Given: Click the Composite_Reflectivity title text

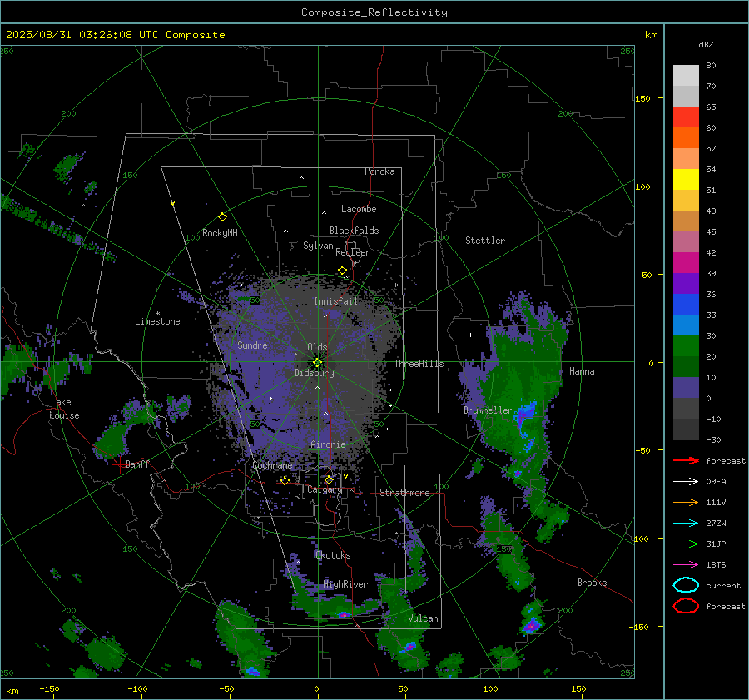Looking at the screenshot, I should coord(374,12).
